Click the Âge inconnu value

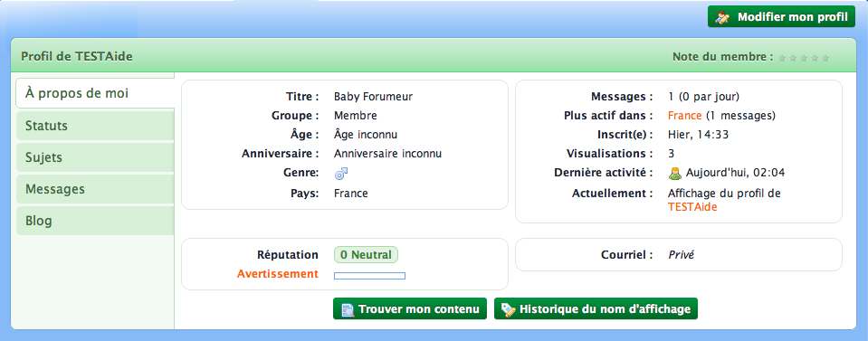click(366, 135)
